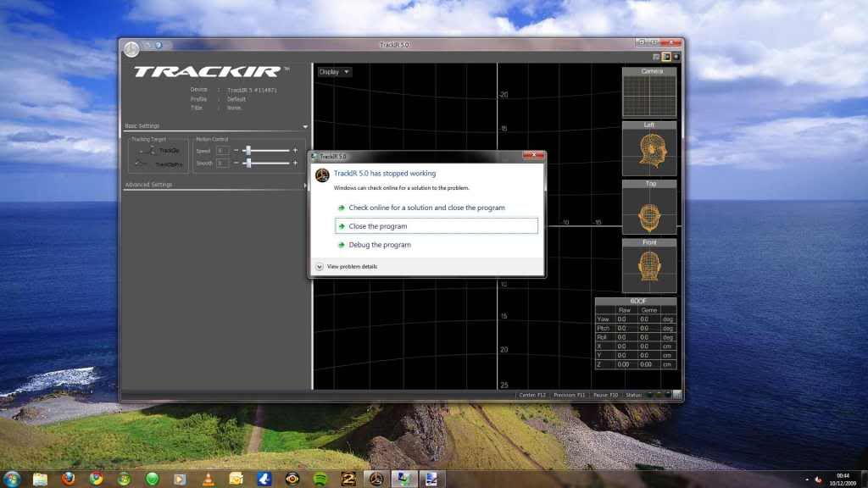Click the Pause F10 status bar entry
Screen dimensions: 868x488
tap(605, 395)
